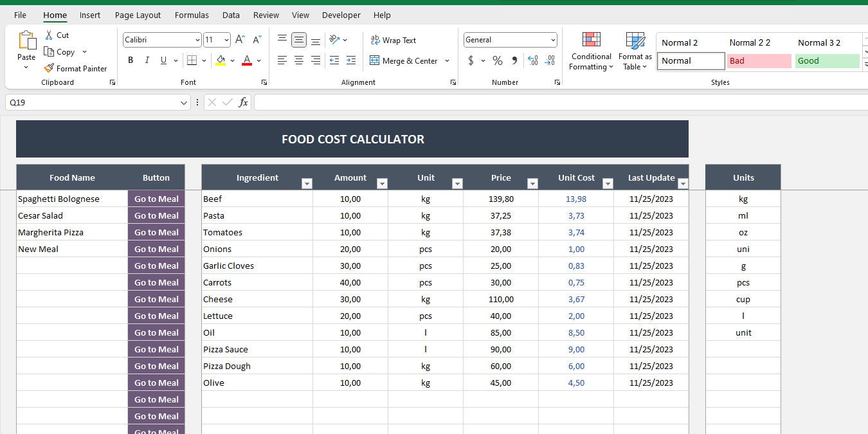Screen dimensions: 868x434
Task: Open the Developer ribbon tab
Action: 341,15
